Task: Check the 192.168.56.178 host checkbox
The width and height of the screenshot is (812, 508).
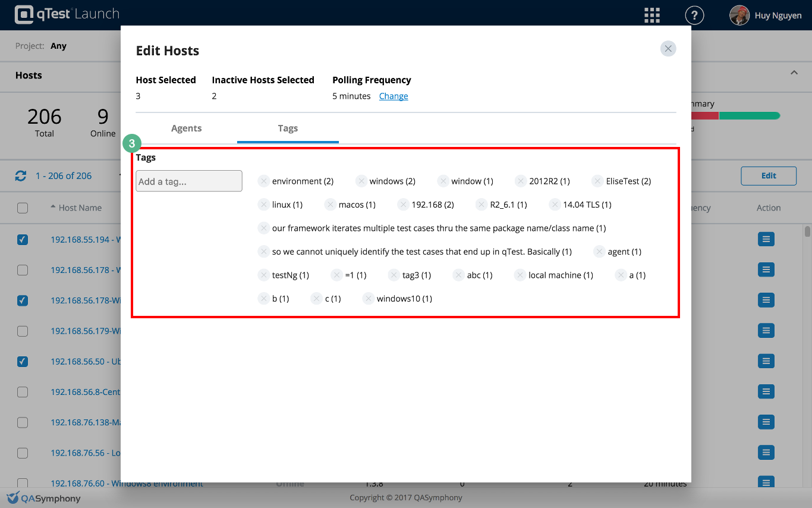Action: pos(23,270)
